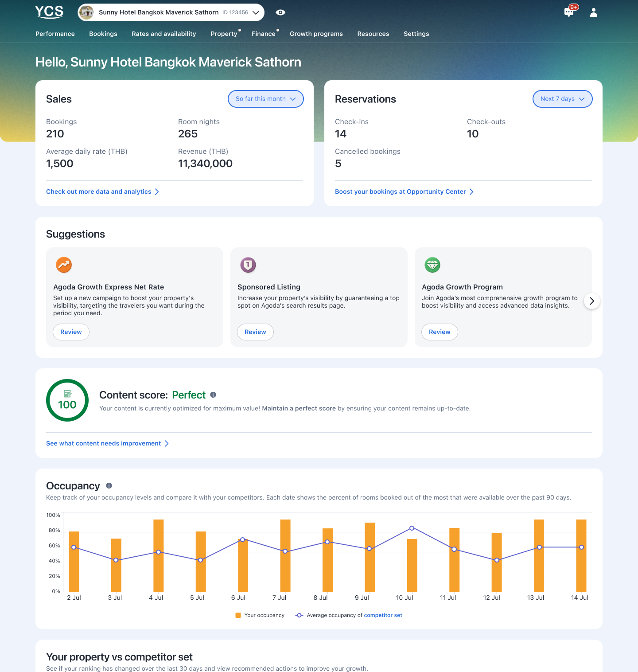Click the Occupancy info tooltip icon

point(109,485)
